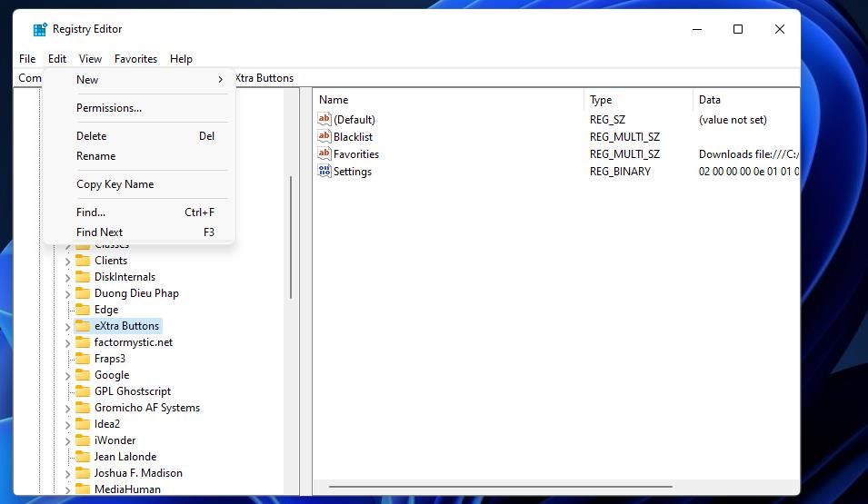Image resolution: width=868 pixels, height=504 pixels.
Task: Open the View menu
Action: pos(90,59)
